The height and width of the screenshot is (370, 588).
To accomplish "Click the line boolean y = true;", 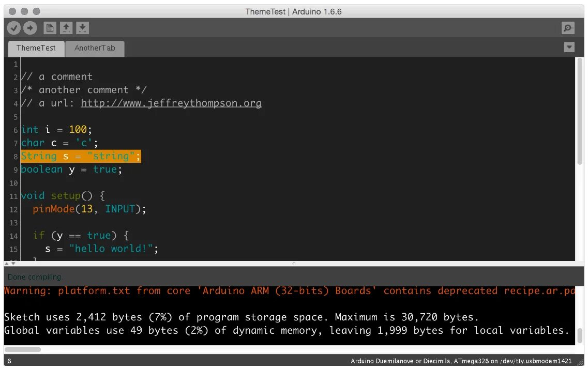I will (71, 169).
